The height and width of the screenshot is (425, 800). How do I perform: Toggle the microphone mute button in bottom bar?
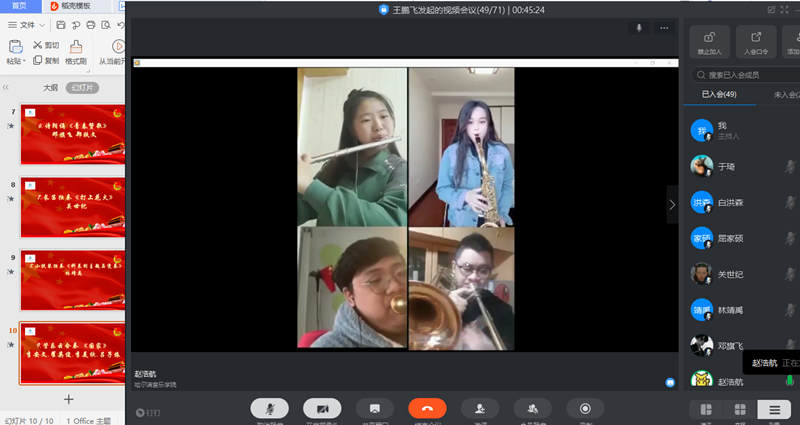tap(270, 408)
